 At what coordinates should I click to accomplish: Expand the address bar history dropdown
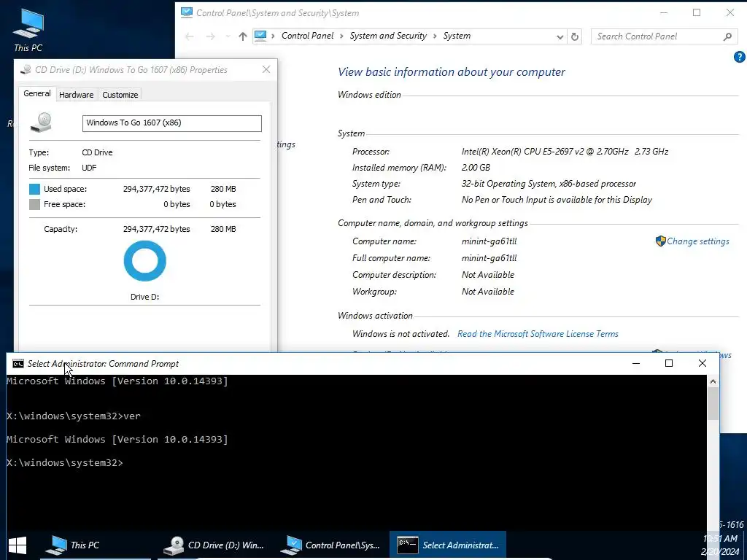click(560, 36)
